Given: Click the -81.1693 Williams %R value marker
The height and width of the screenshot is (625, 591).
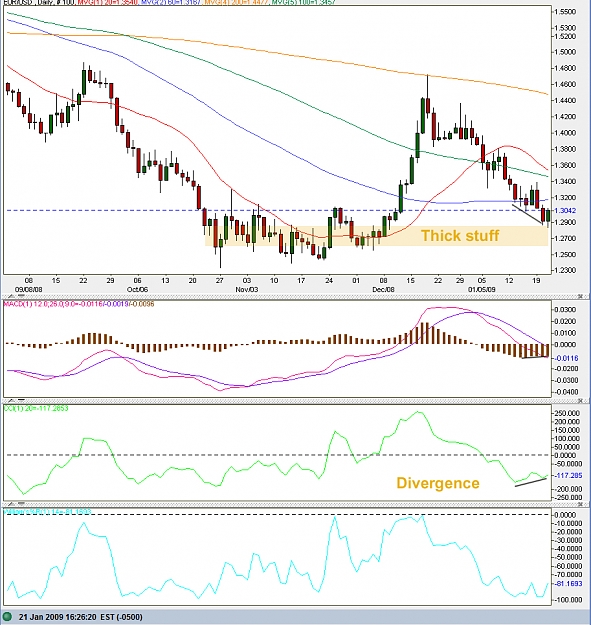Looking at the screenshot, I should (568, 584).
